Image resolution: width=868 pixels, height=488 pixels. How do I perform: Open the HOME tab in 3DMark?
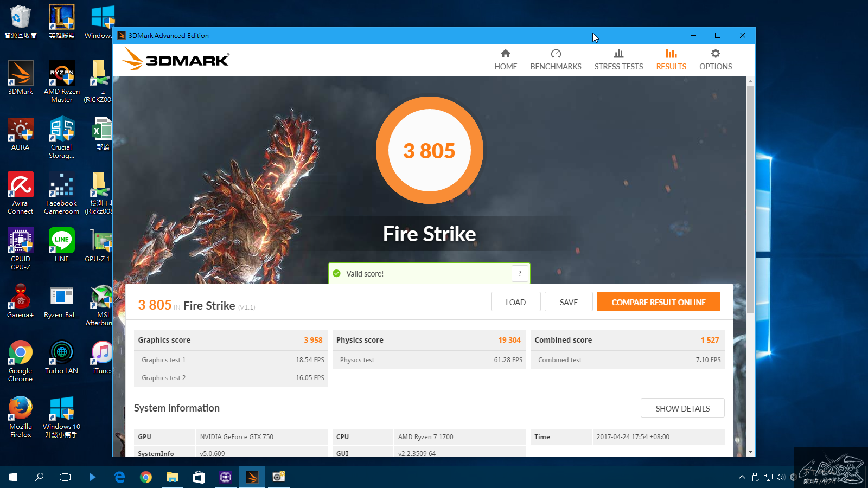(506, 60)
